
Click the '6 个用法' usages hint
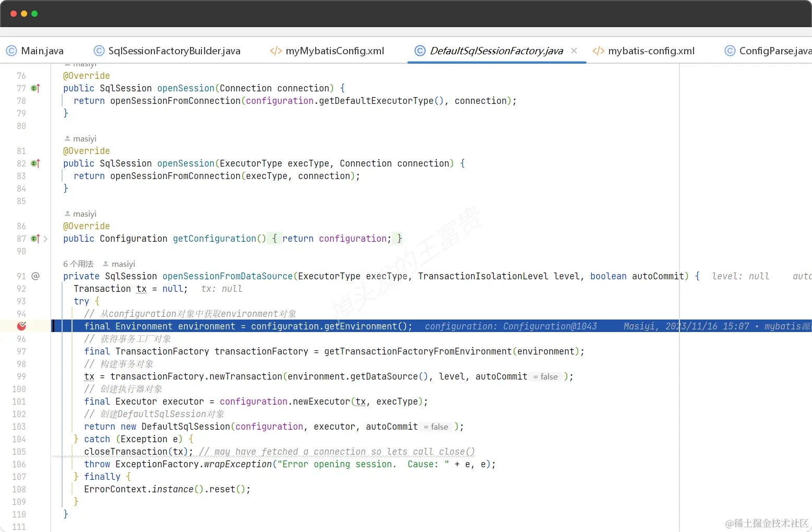tap(78, 264)
